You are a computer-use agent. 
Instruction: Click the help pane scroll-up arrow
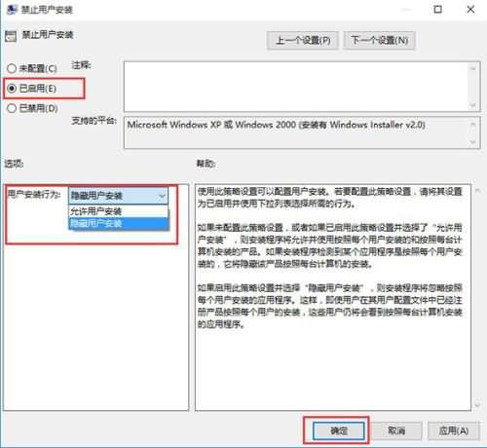(x=477, y=191)
